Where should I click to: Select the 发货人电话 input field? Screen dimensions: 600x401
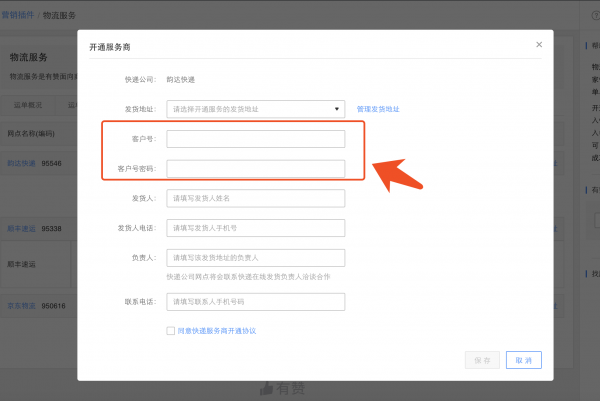[255, 228]
